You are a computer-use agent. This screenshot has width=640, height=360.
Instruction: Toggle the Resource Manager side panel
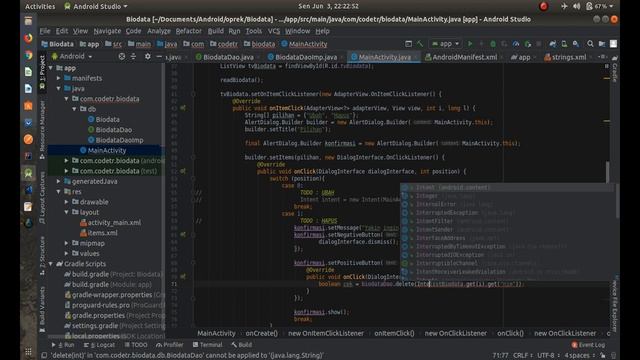[x=42, y=130]
